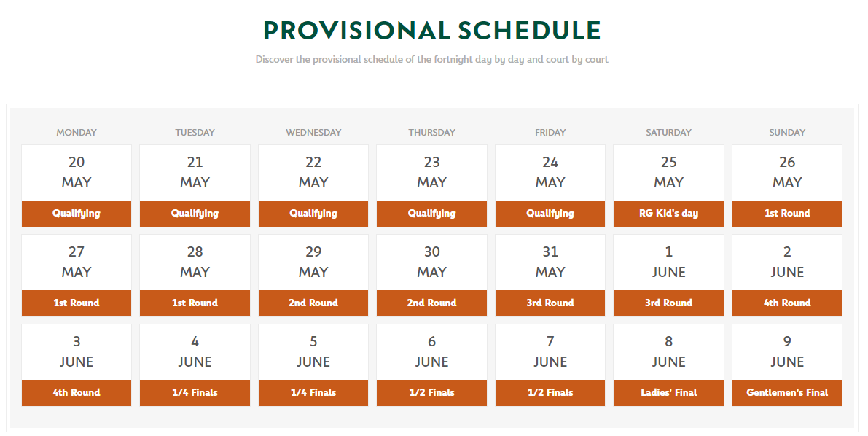The image size is (868, 436).
Task: Click the 7 June 1/2 Finals label
Action: 550,393
